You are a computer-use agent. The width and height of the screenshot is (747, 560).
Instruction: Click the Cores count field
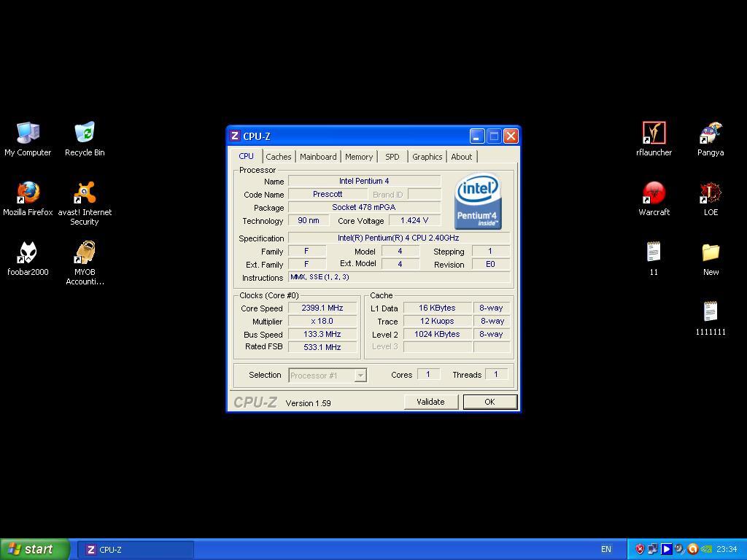click(x=428, y=374)
